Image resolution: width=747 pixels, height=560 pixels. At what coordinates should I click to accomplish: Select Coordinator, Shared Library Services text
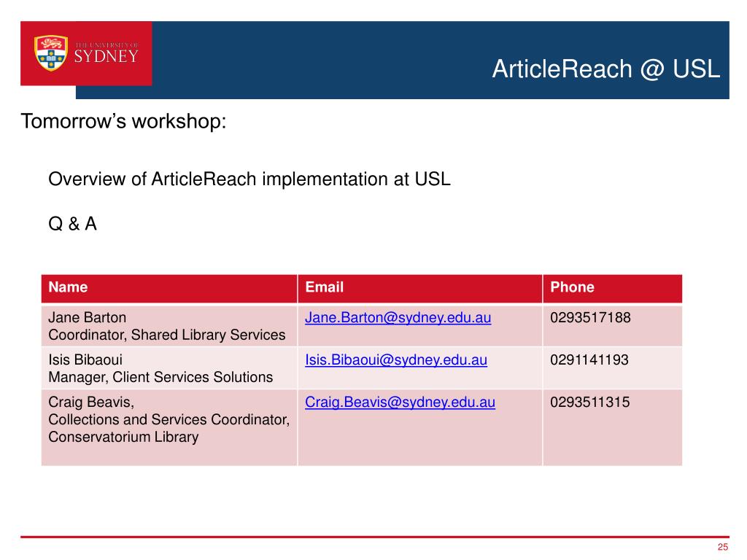pyautogui.click(x=167, y=335)
